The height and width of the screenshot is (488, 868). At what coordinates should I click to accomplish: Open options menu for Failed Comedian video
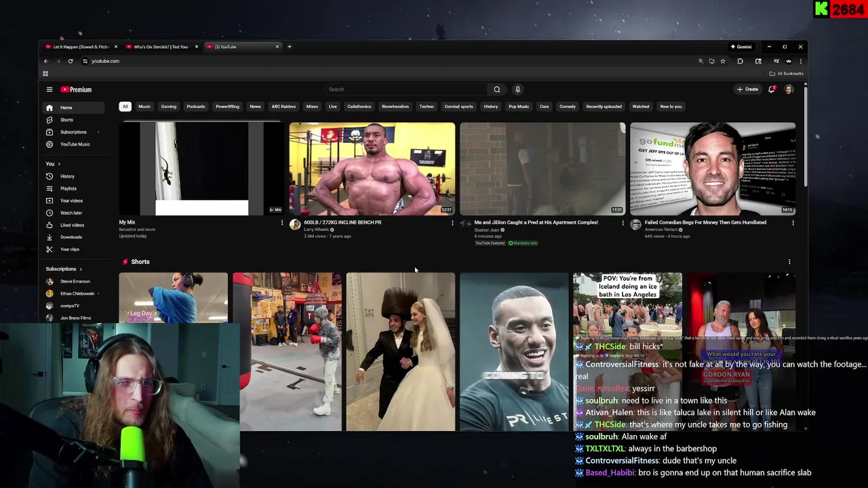tap(793, 223)
